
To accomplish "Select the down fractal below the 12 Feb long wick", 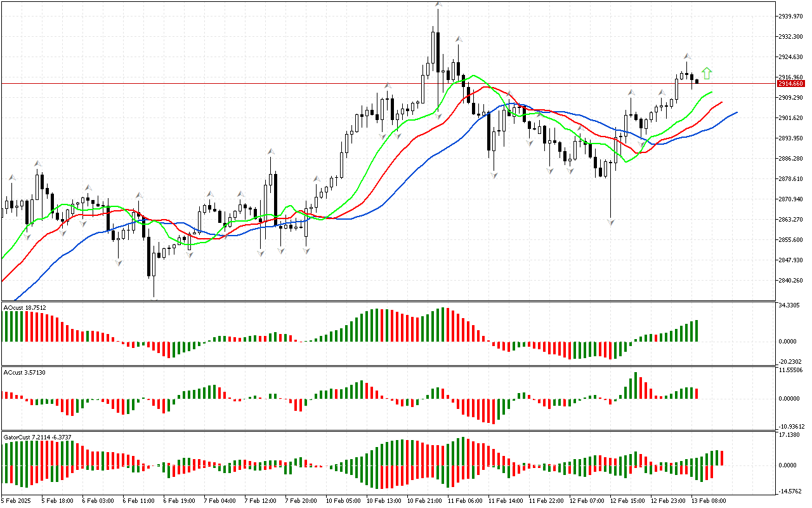I will (x=611, y=223).
